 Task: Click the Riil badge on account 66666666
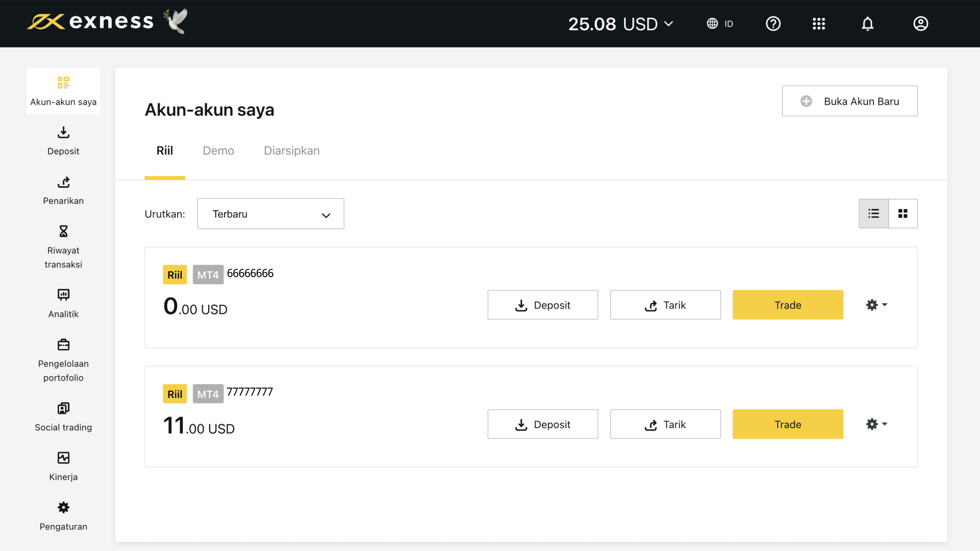pyautogui.click(x=175, y=275)
